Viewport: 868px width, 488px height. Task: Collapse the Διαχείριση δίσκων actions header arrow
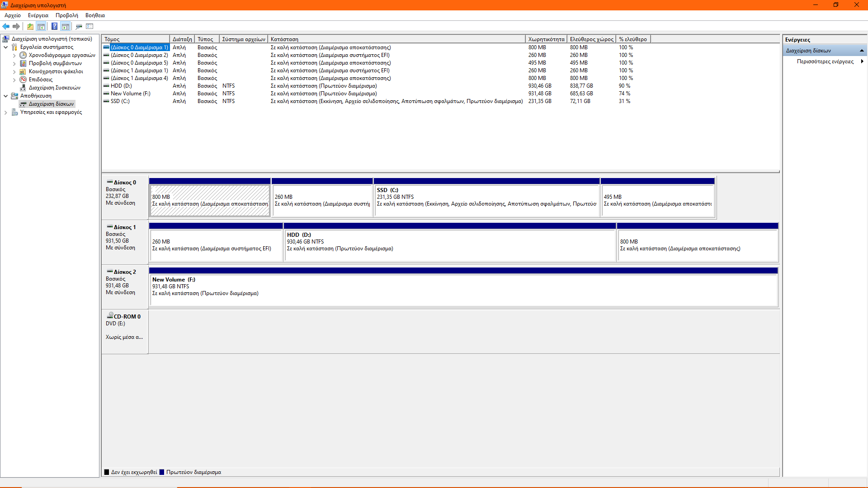[862, 51]
